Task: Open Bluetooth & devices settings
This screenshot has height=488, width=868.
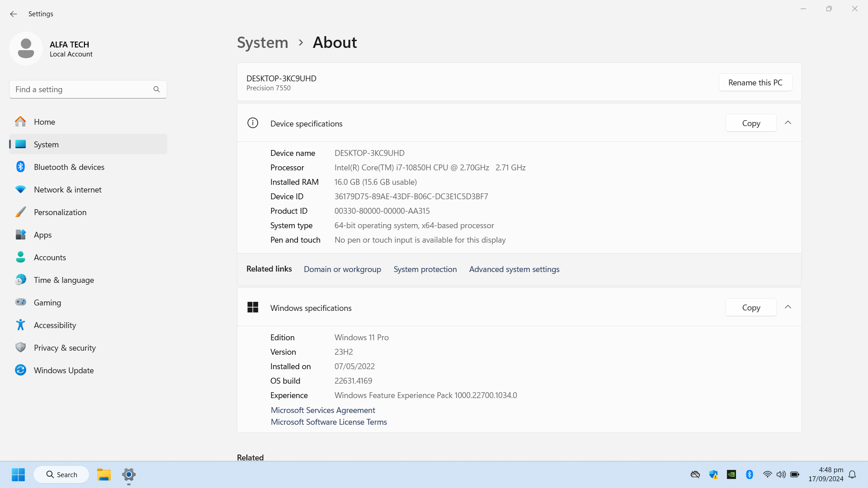Action: pos(88,167)
